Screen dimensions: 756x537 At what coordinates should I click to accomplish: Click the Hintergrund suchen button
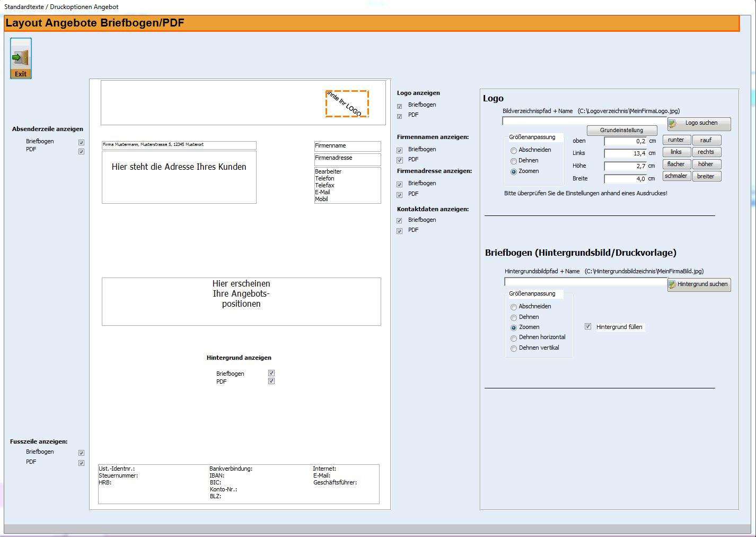coord(699,284)
